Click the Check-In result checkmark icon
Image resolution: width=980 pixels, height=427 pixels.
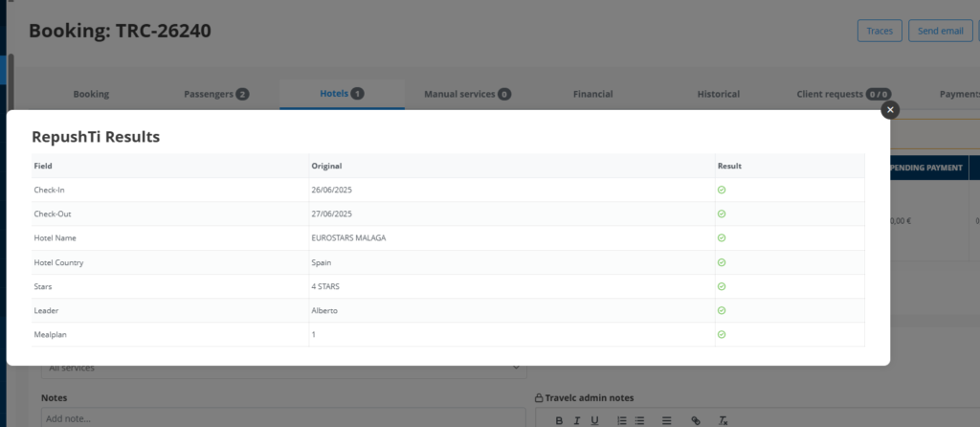[x=722, y=190]
